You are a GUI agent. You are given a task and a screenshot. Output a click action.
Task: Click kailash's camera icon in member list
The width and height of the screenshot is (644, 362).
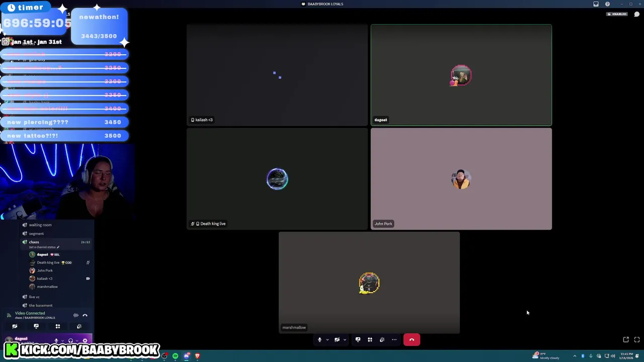88,279
